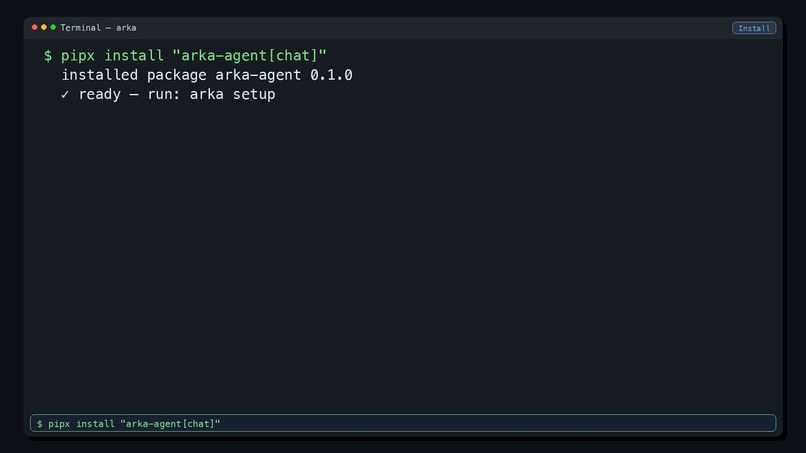806x453 pixels.
Task: Close the terminal with the red dot
Action: 34,27
